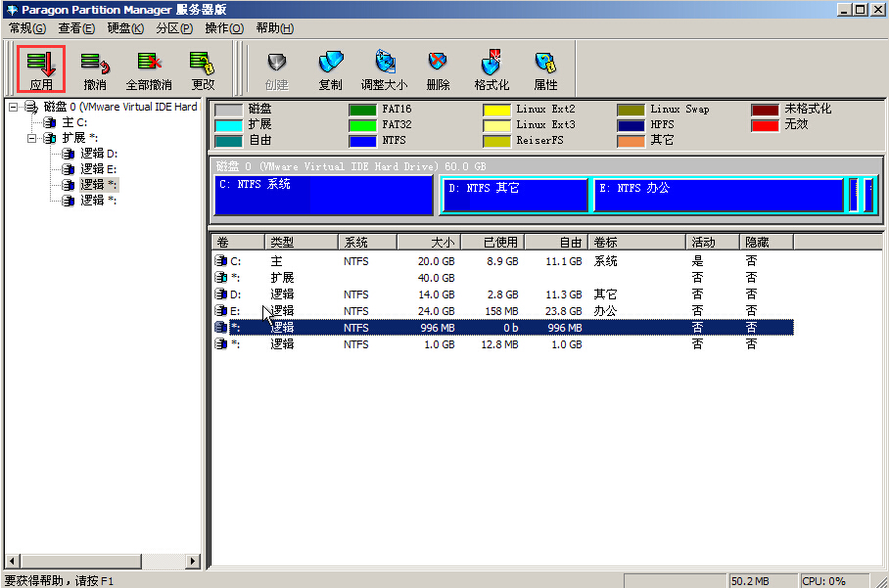Collapse the 磁盘 0 tree node
This screenshot has width=889, height=588.
(x=14, y=107)
